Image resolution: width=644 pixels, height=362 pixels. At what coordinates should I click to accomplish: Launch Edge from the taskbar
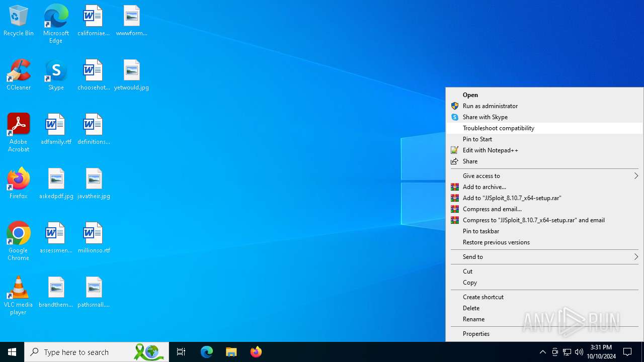[x=207, y=352]
